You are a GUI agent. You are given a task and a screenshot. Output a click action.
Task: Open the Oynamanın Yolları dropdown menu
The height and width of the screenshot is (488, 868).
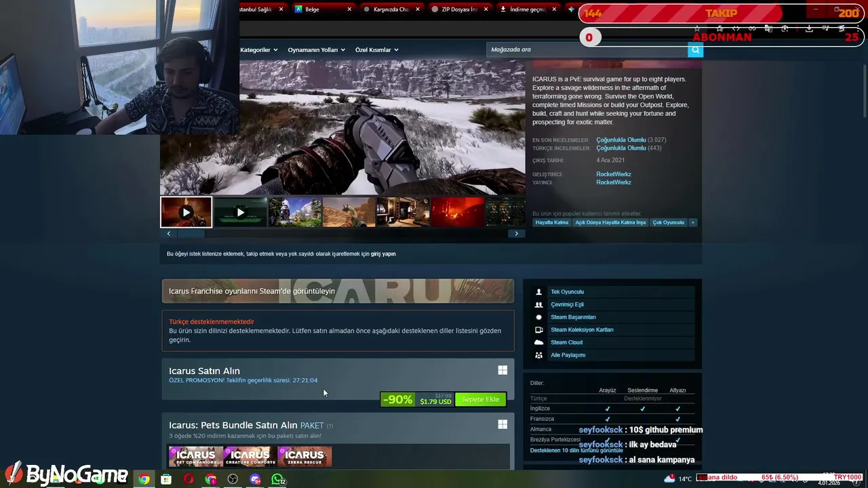click(317, 49)
